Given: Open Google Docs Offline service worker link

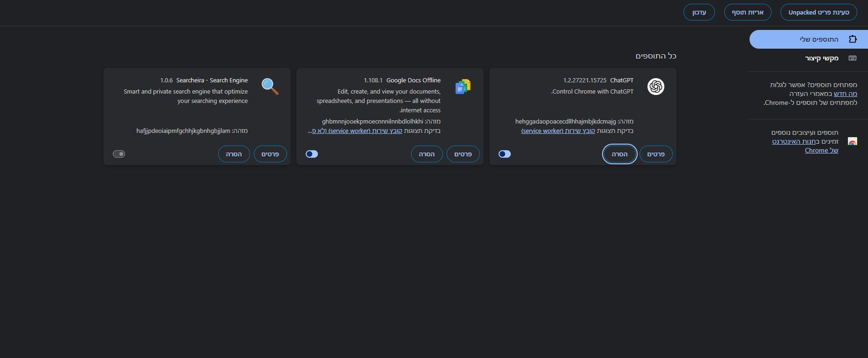Looking at the screenshot, I should (x=365, y=131).
